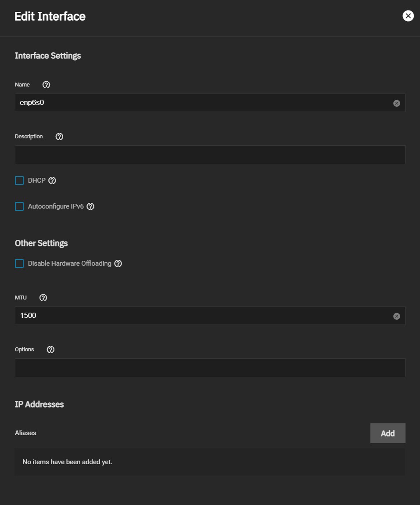Viewport: 420px width, 505px height.
Task: Add a new IP alias
Action: tap(388, 433)
